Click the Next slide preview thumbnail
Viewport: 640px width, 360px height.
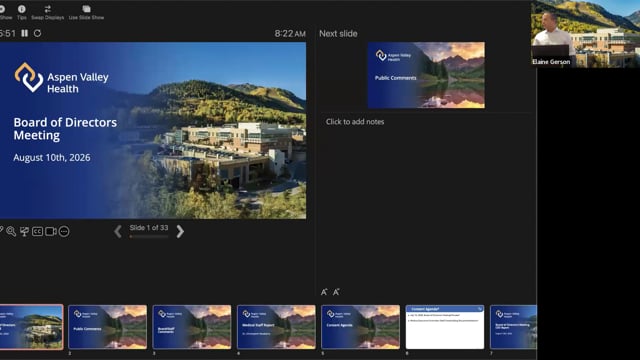(426, 75)
